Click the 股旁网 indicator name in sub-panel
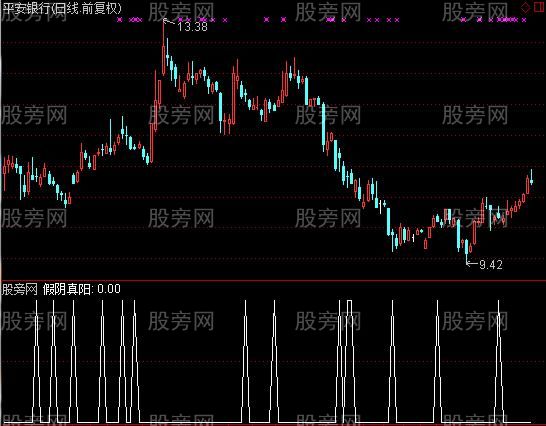This screenshot has width=546, height=426. 20,289
